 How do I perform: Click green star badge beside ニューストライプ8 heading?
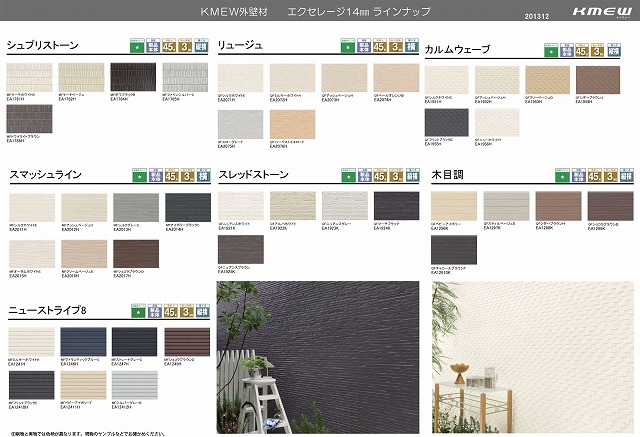[138, 311]
